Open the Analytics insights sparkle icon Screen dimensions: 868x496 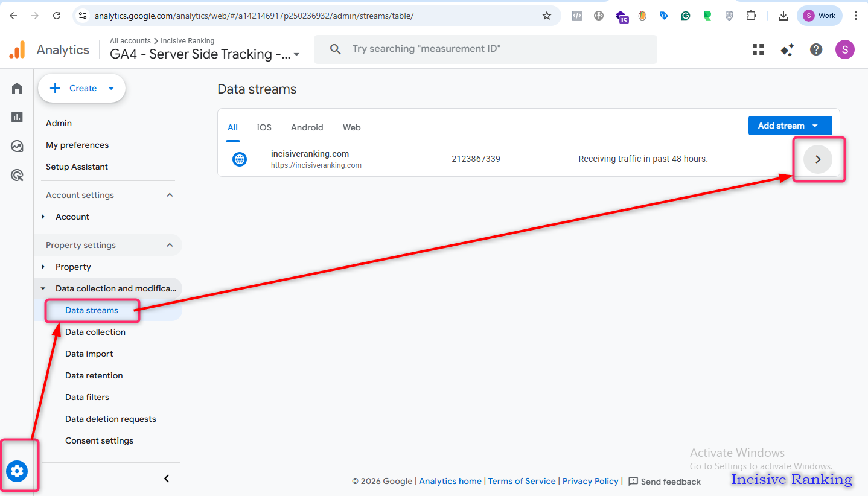pos(787,49)
